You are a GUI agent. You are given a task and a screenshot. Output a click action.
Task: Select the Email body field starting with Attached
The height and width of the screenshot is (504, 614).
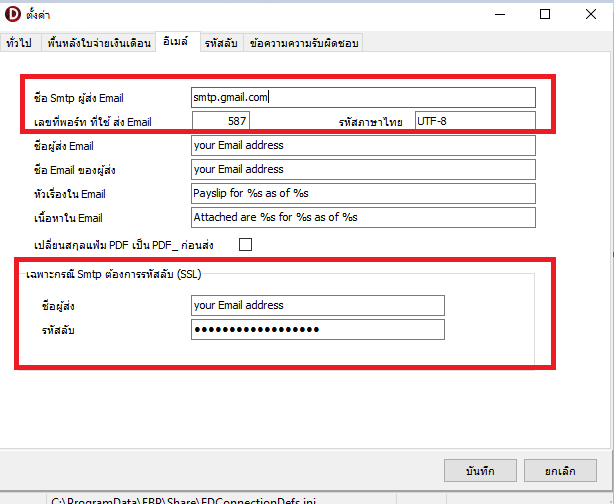pos(363,217)
